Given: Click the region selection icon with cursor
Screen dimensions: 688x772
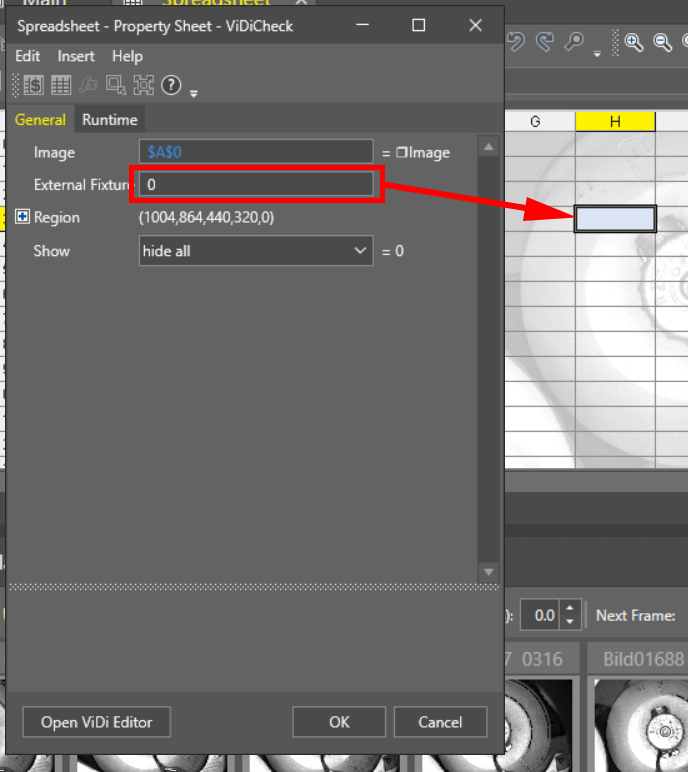Looking at the screenshot, I should 116,85.
